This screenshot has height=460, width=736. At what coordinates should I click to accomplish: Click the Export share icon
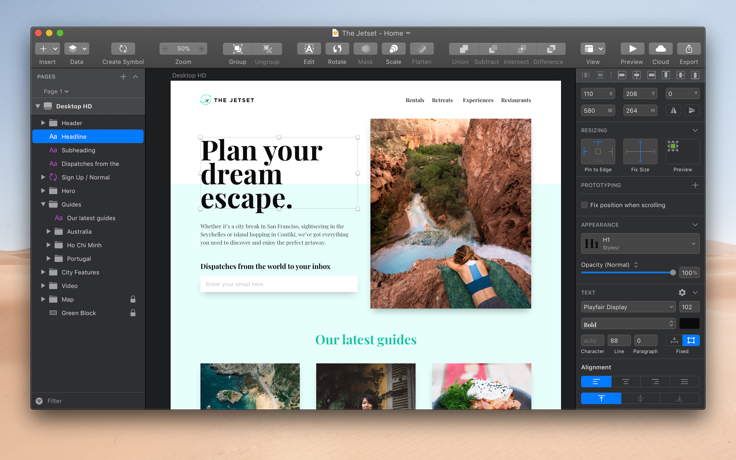tap(689, 49)
